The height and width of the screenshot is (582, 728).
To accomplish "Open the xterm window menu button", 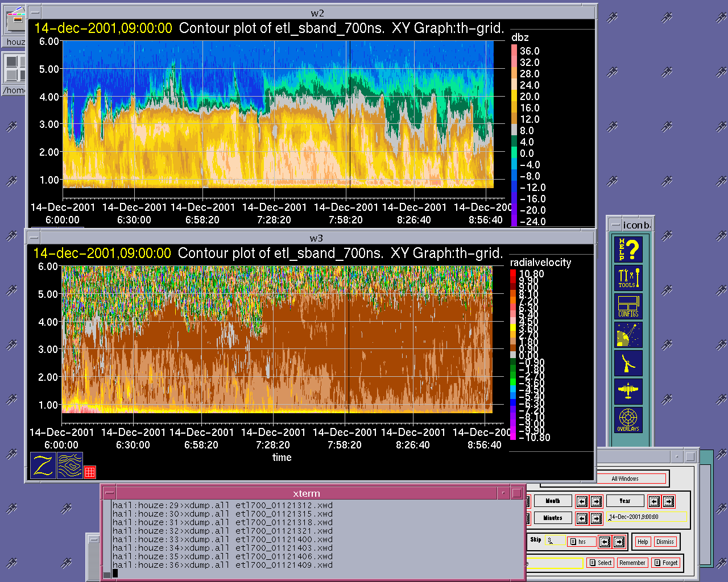I will tap(110, 493).
